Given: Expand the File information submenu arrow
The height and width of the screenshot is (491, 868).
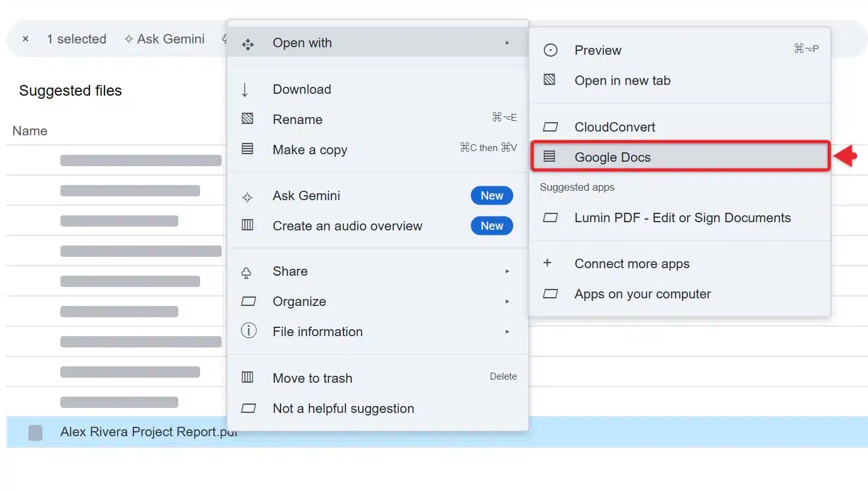Looking at the screenshot, I should point(507,332).
